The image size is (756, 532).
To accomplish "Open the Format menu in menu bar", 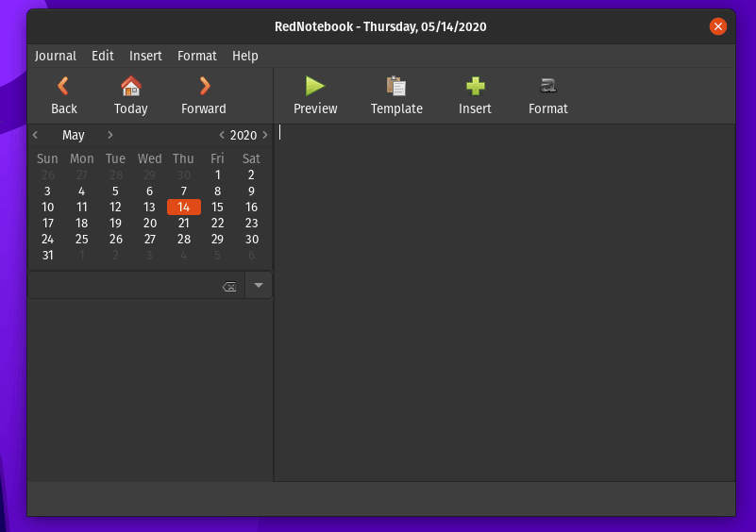I will (x=196, y=56).
